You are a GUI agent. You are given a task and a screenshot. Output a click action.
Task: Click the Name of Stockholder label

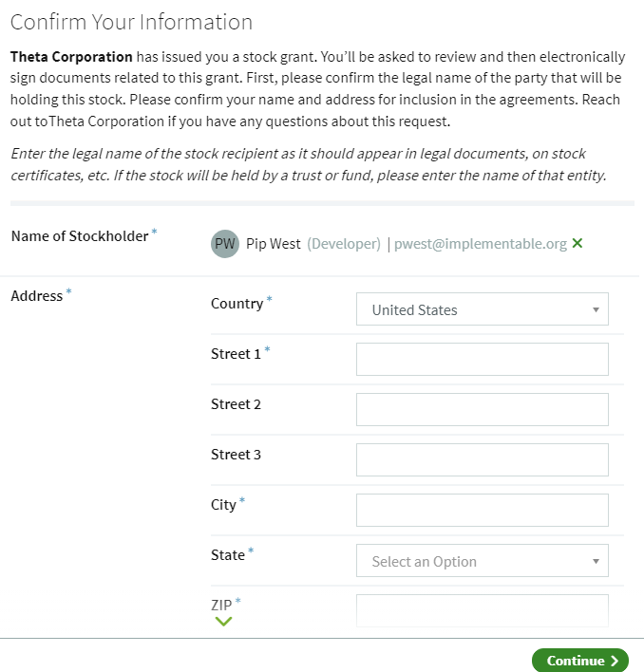[x=80, y=236]
